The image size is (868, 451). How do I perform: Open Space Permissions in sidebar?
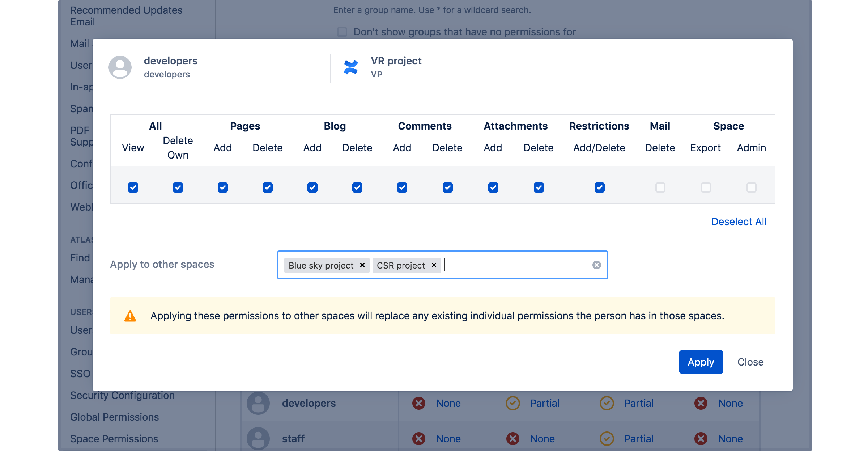(114, 439)
